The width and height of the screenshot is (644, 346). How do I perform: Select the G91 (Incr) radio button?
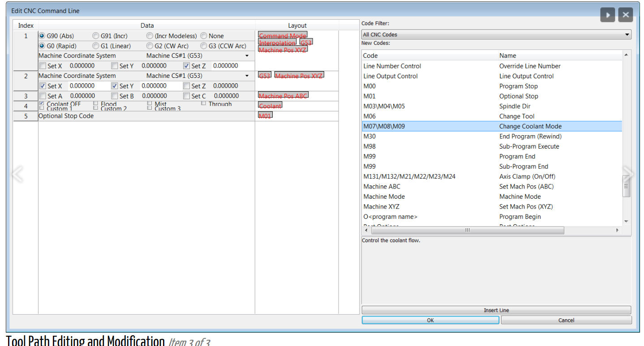96,36
